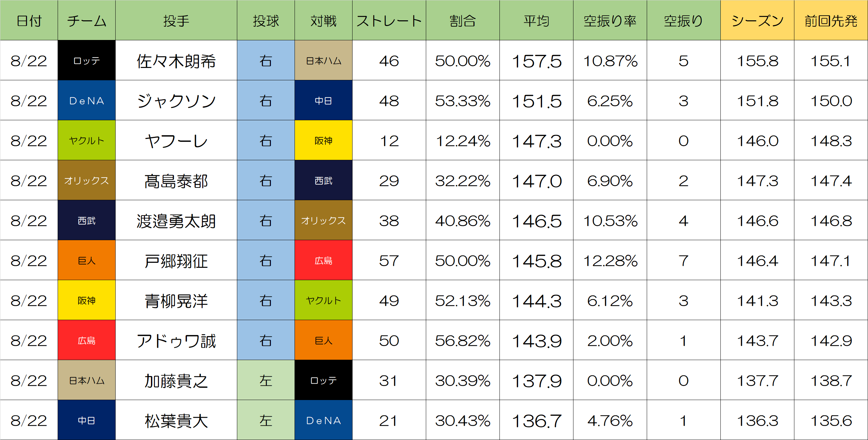Click the 12.28% swing-miss rate cell
Viewport: 868px width, 440px height.
tap(610, 261)
